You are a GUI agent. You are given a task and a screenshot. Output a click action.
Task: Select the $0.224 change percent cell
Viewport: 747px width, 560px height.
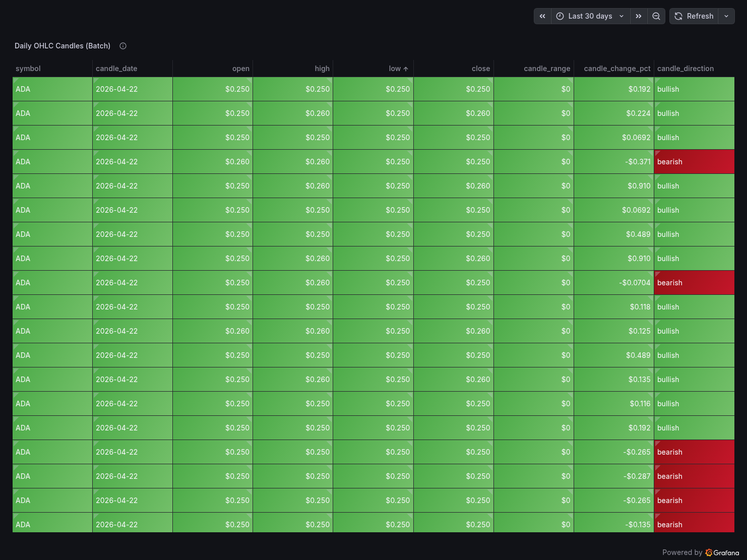(614, 113)
